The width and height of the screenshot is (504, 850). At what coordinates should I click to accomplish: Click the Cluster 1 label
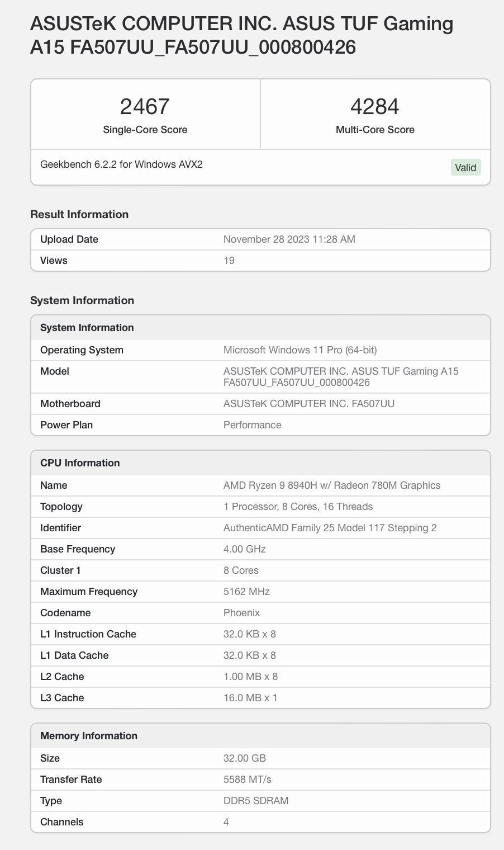pos(60,570)
